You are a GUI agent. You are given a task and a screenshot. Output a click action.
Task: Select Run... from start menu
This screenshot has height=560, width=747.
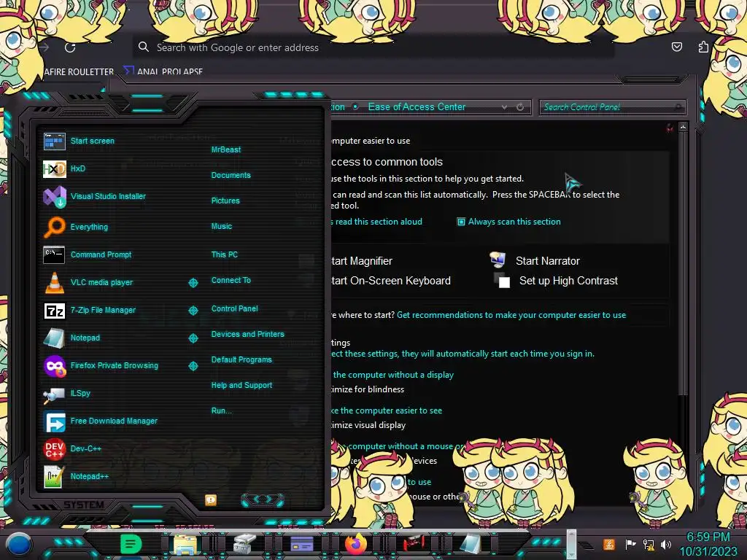point(221,411)
